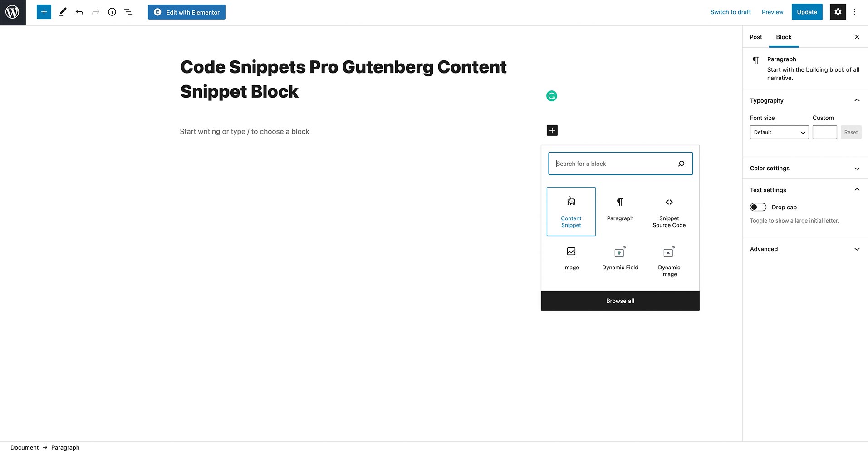This screenshot has width=868, height=451.
Task: Select the pencil Tools icon
Action: (63, 12)
